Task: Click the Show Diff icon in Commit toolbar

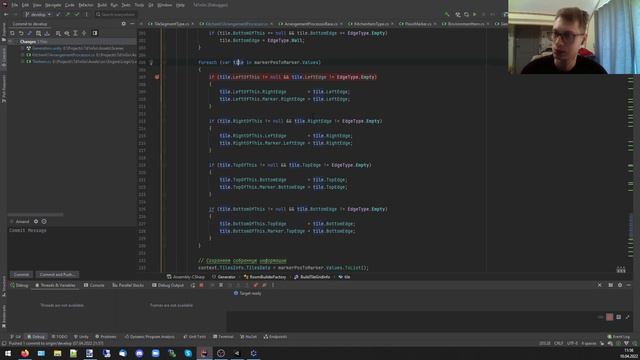Action: tap(29, 33)
